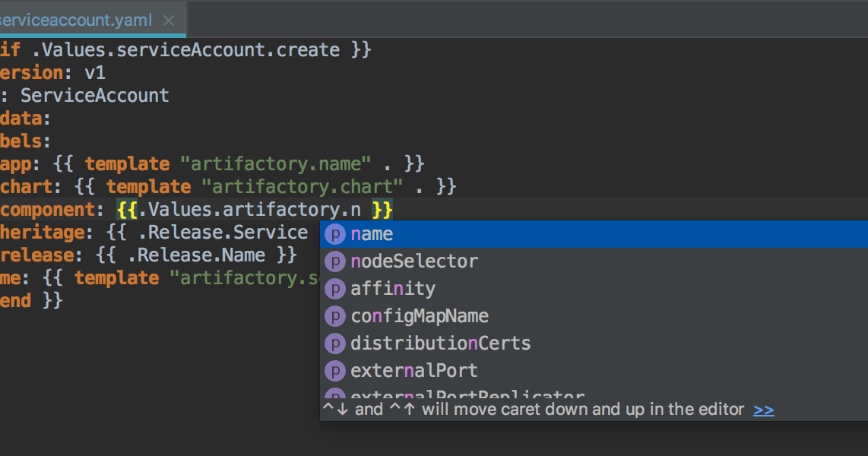
Task: Click the property icon beside "externalPort"
Action: 335,371
